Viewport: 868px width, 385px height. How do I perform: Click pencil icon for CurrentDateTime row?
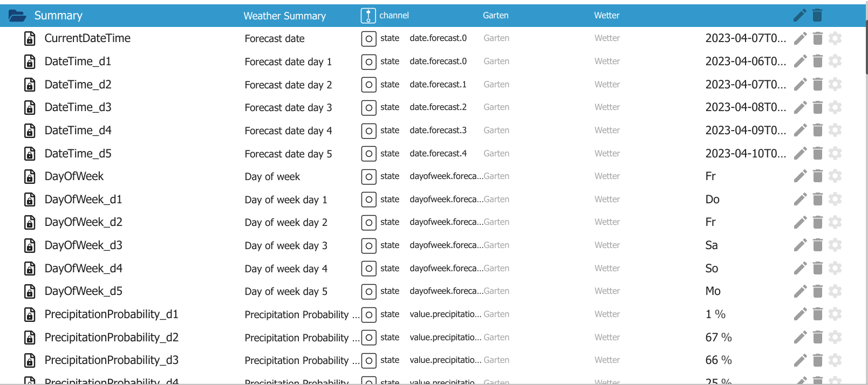(800, 38)
